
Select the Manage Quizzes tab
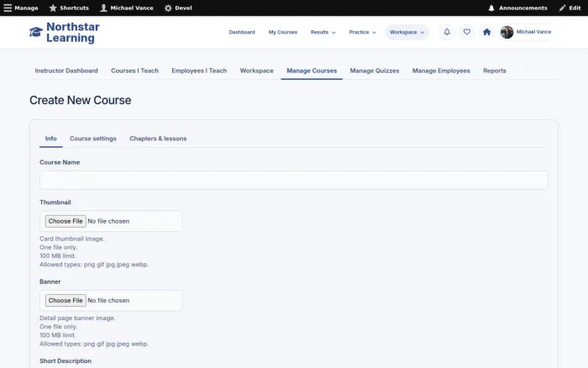[x=375, y=71]
